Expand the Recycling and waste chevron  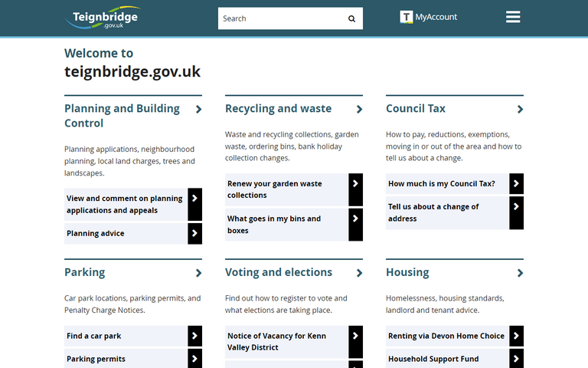pyautogui.click(x=359, y=109)
